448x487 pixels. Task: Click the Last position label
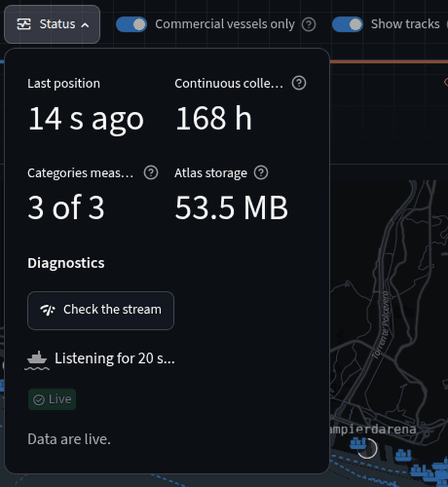[64, 84]
